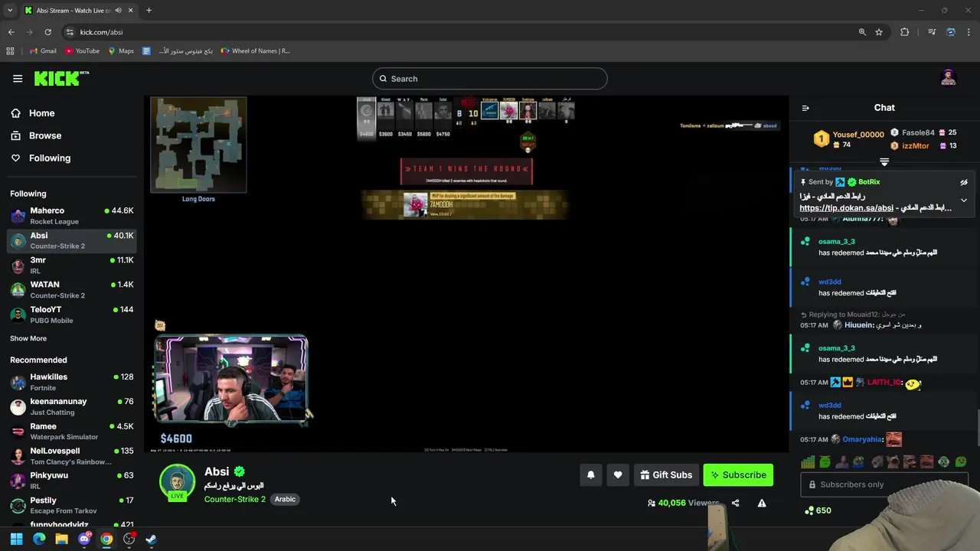Open the hamburger menu beside Kick logo
The width and height of the screenshot is (980, 551).
pyautogui.click(x=18, y=78)
